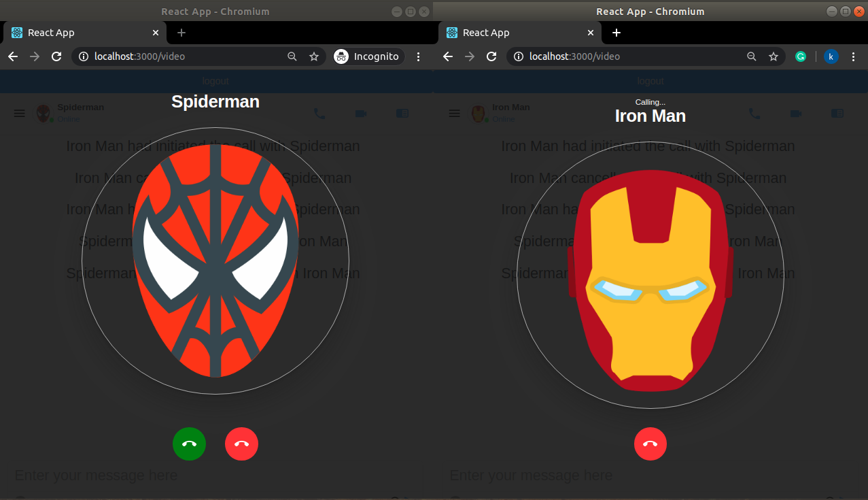This screenshot has width=868, height=500.
Task: Bookmark page with star in right window
Action: pyautogui.click(x=774, y=56)
